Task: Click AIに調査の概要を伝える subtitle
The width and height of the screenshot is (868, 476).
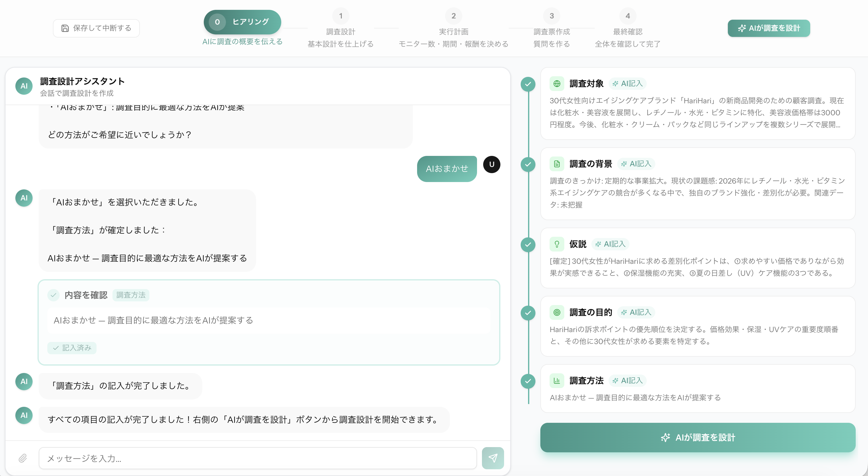Action: point(242,42)
